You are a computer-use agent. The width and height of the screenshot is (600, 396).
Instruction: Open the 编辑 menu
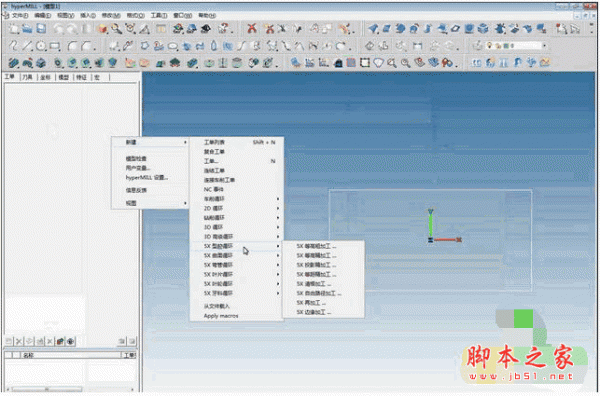coord(42,15)
